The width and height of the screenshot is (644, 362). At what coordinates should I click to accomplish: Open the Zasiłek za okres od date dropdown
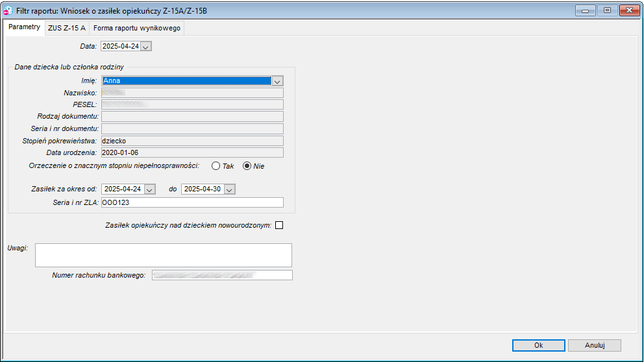click(149, 189)
